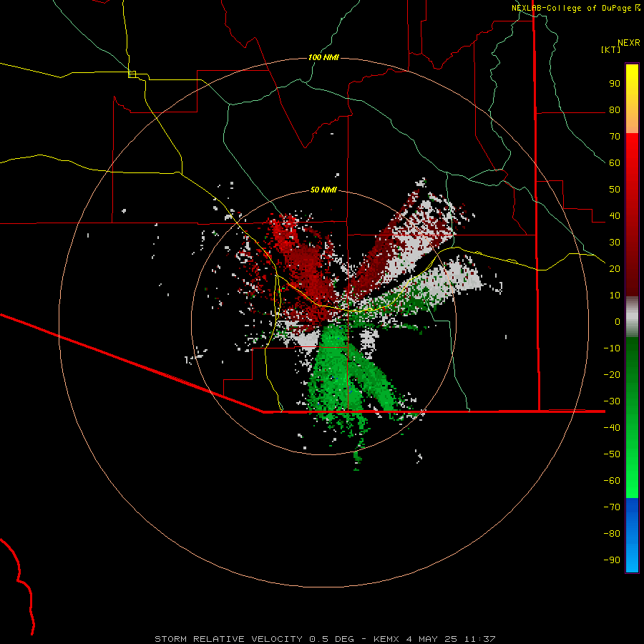This screenshot has width=644, height=644.
Task: Click the -80 value on velocity scale
Action: 612,534
